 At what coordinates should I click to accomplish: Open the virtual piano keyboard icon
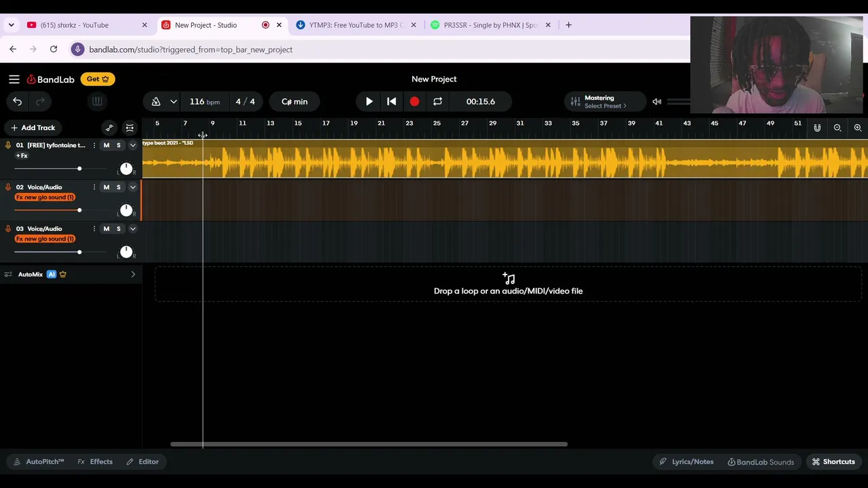click(97, 102)
